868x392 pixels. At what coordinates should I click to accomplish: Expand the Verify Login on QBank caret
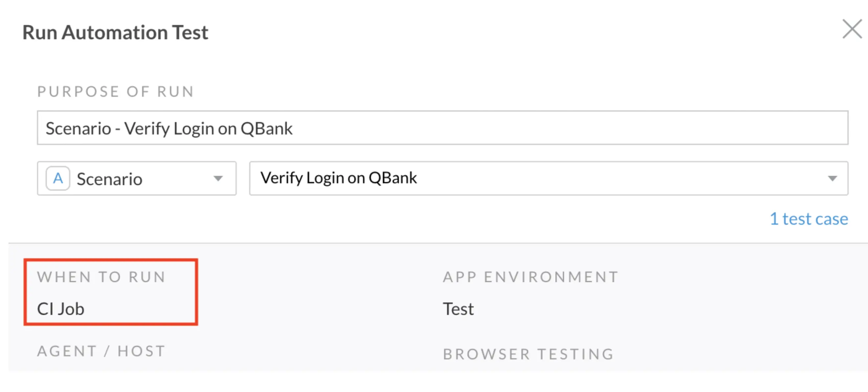pos(832,178)
